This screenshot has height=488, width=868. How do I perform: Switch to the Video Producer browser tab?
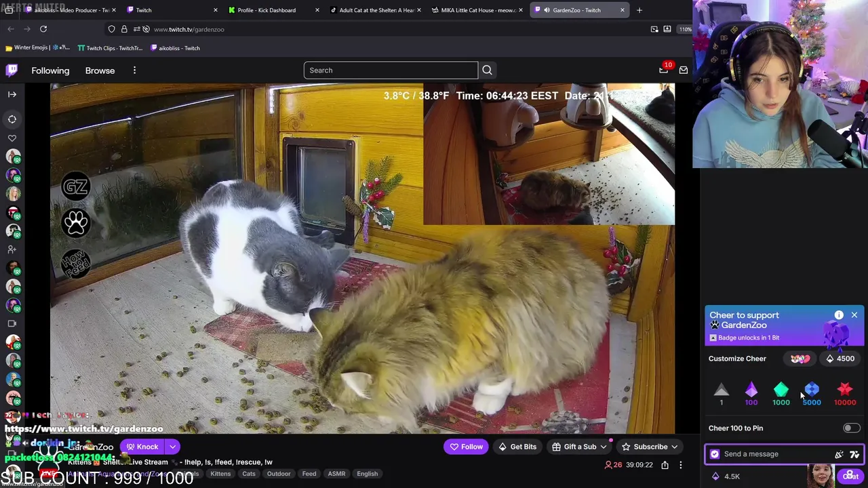[71, 10]
